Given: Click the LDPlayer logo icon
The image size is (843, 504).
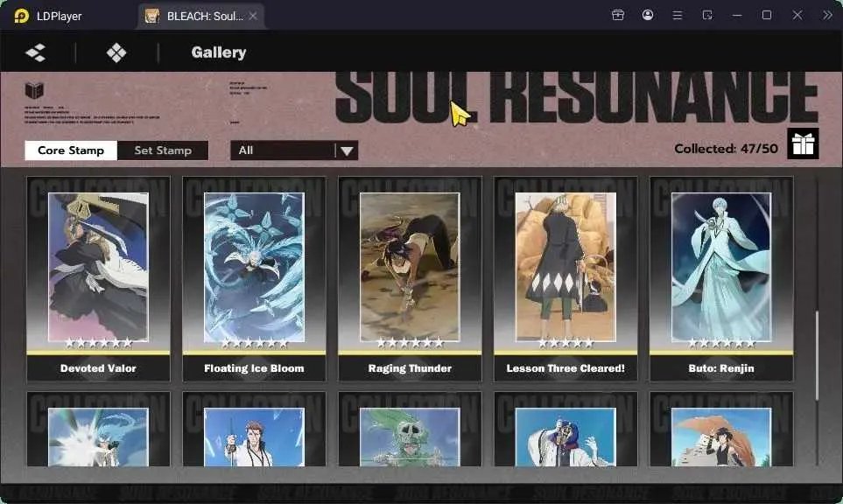Looking at the screenshot, I should coord(22,16).
